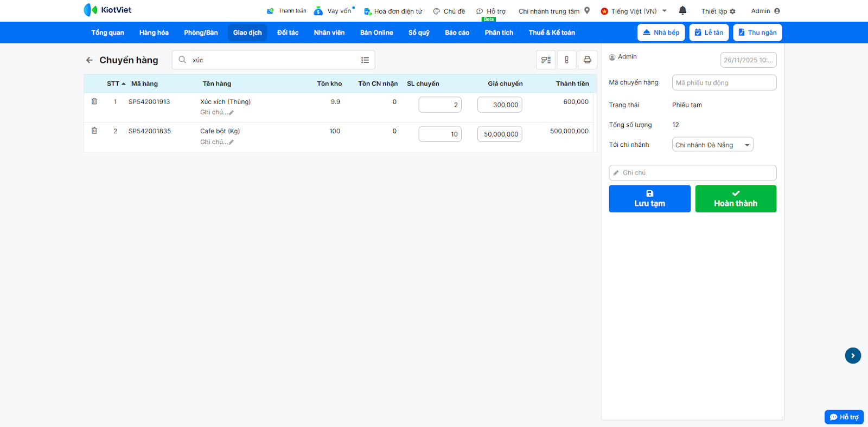Open Hỗ trợ in the top header
Screen dimensions: 868x427
pos(491,11)
